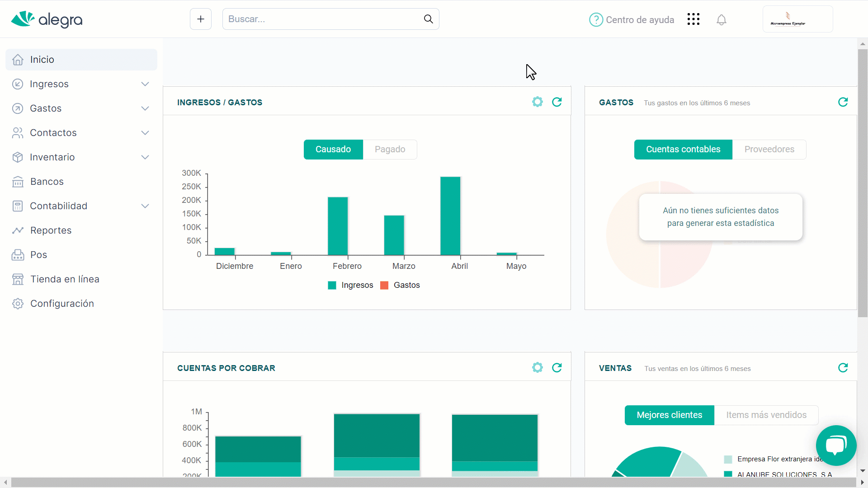Click the Contabilidad calculator icon

[x=18, y=206]
